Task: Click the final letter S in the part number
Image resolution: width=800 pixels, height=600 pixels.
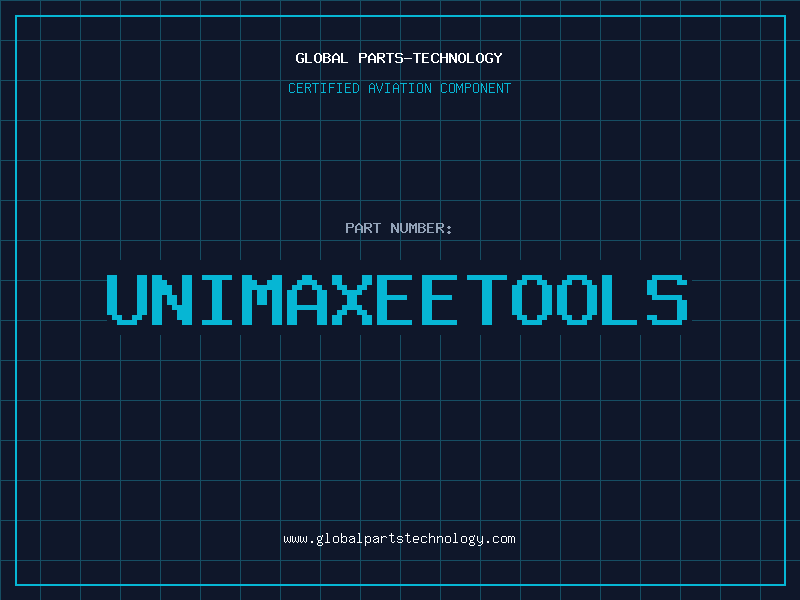Action: [x=667, y=299]
